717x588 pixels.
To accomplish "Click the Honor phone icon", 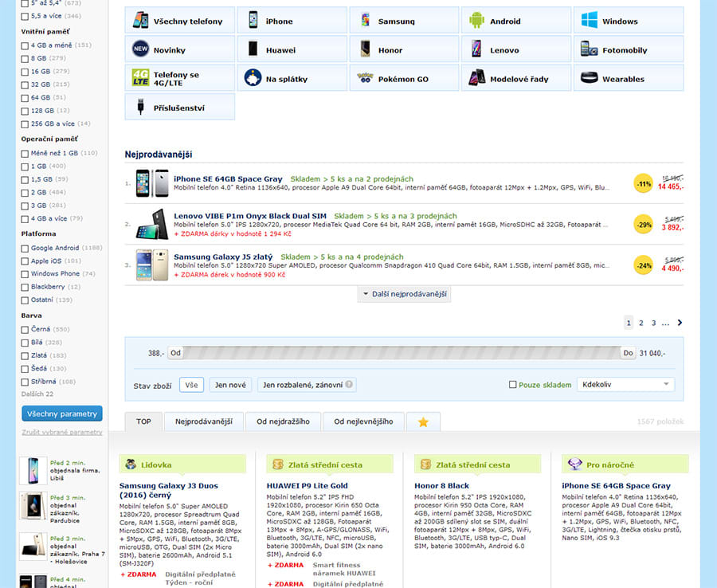I will tap(365, 49).
